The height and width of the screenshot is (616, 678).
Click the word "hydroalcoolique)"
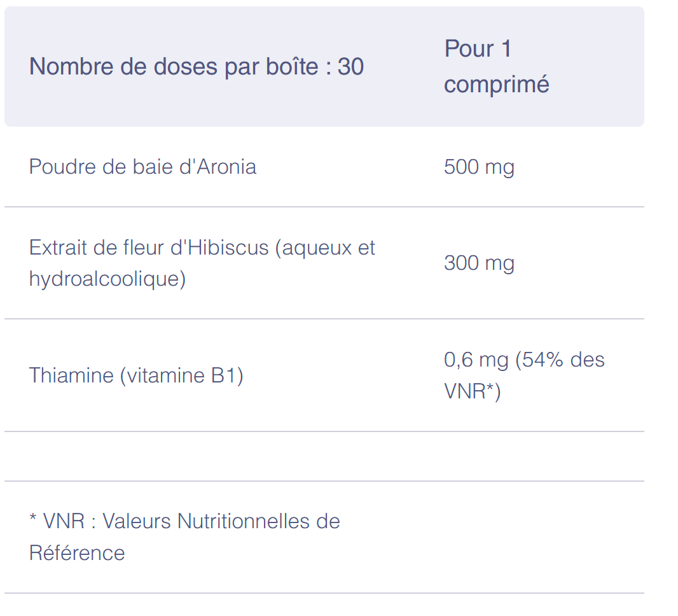click(107, 279)
